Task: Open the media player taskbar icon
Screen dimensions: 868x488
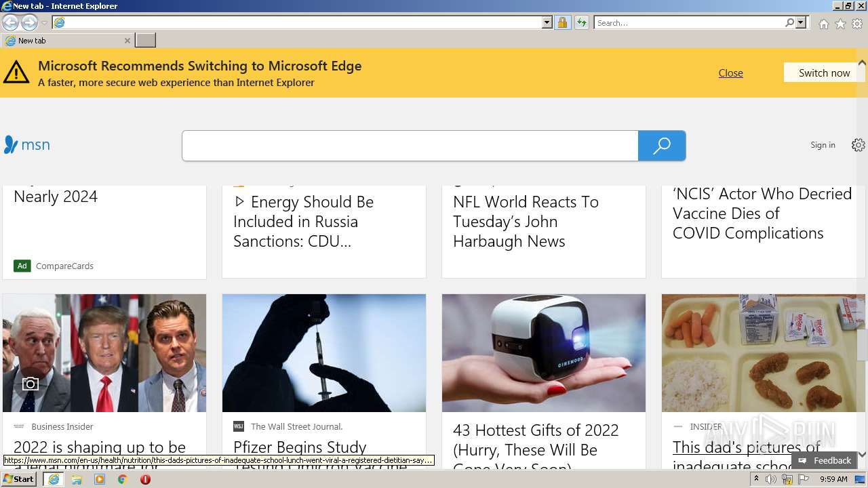Action: 100,479
